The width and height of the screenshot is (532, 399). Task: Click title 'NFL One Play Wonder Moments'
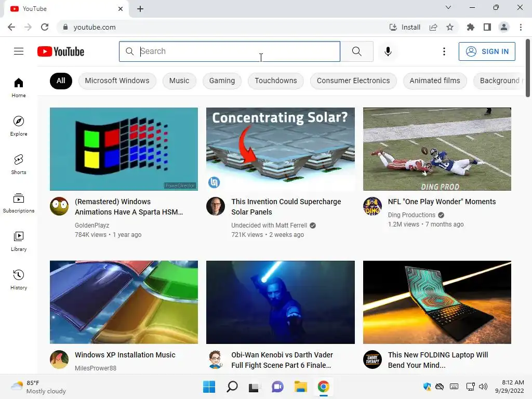point(442,202)
